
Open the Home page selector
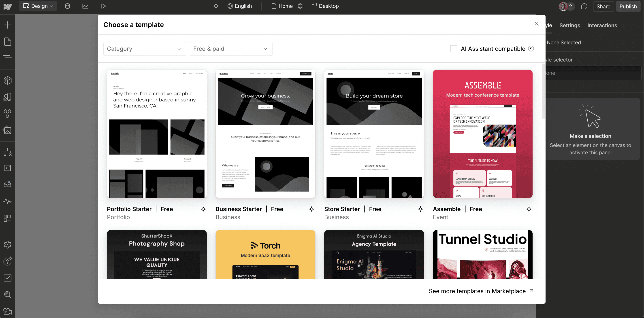point(282,6)
